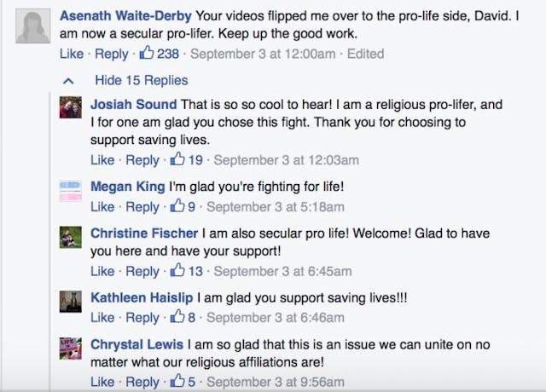546x392 pixels.
Task: Click thumbs-up icon on Josiah Sound's reply
Action: tap(177, 159)
